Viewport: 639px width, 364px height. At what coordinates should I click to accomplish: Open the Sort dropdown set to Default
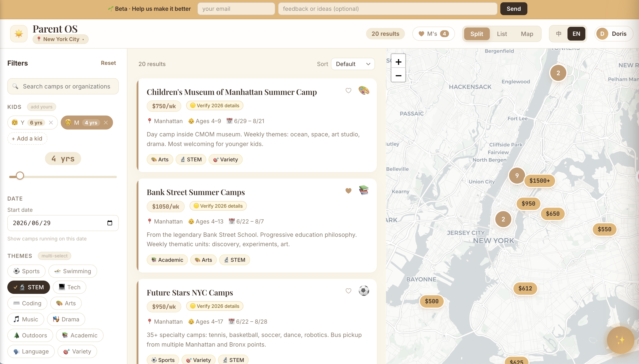[x=353, y=64]
